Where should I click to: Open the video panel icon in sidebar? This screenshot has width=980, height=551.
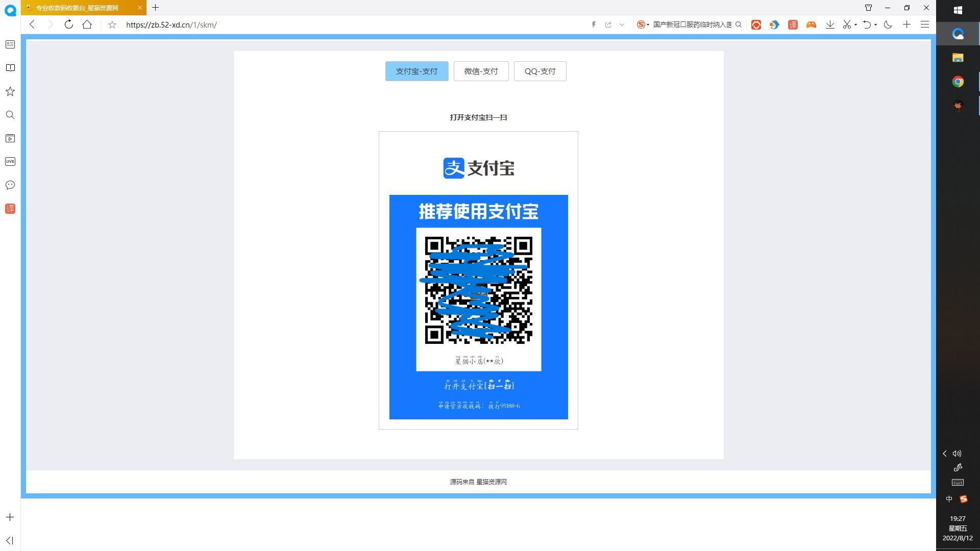10,138
